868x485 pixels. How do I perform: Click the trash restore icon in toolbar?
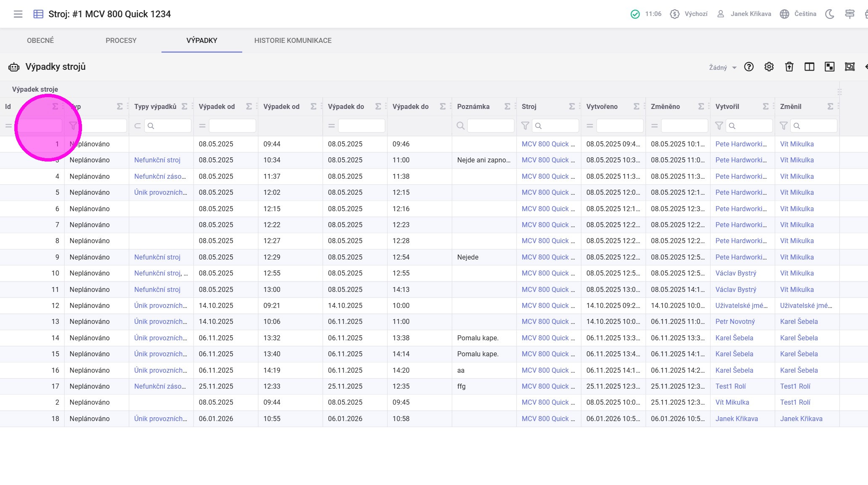(789, 67)
